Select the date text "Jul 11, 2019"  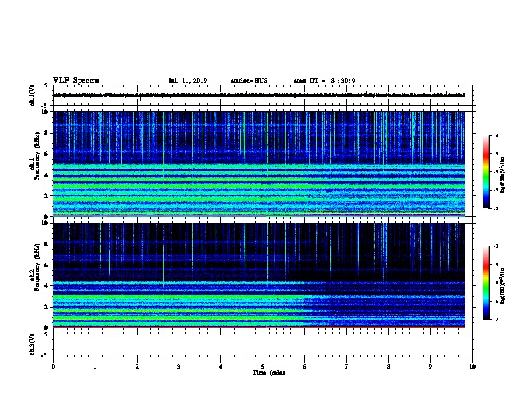click(187, 81)
